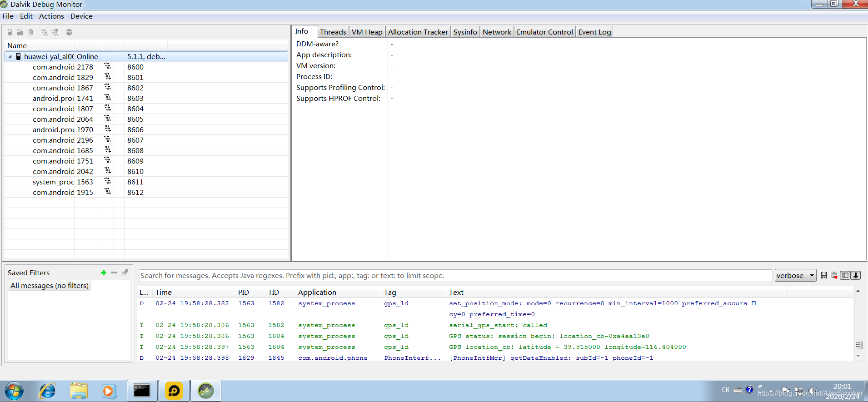The image size is (868, 402).
Task: Open the command prompt taskbar icon
Action: (142, 391)
